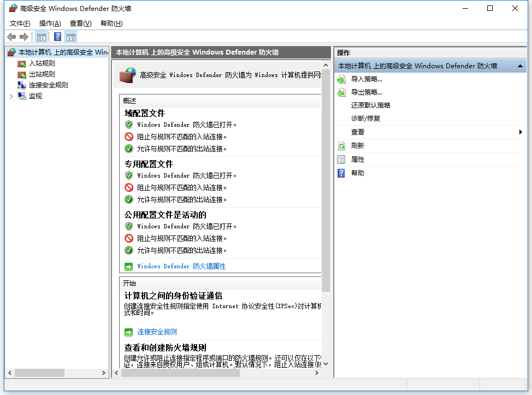Open the 查看(V) menu
The image size is (532, 395).
click(81, 23)
